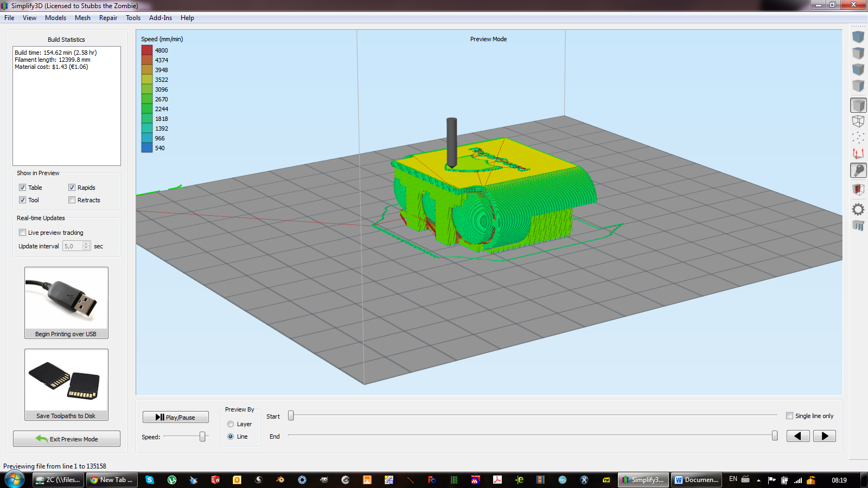
Task: Open uTorrent from the taskbar
Action: [x=172, y=480]
